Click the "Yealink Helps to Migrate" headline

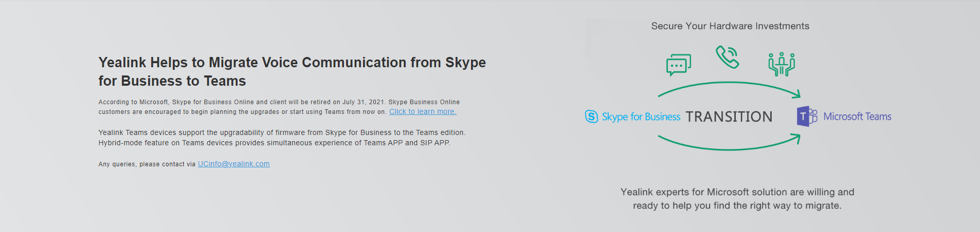[x=292, y=71]
